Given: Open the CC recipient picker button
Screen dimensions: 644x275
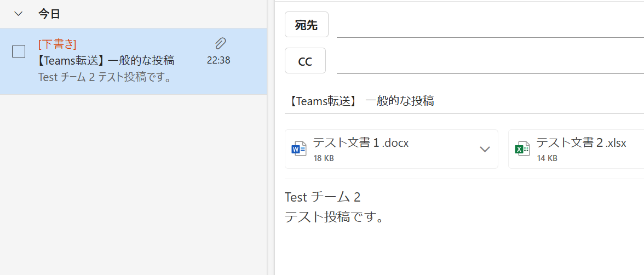Looking at the screenshot, I should pos(305,61).
